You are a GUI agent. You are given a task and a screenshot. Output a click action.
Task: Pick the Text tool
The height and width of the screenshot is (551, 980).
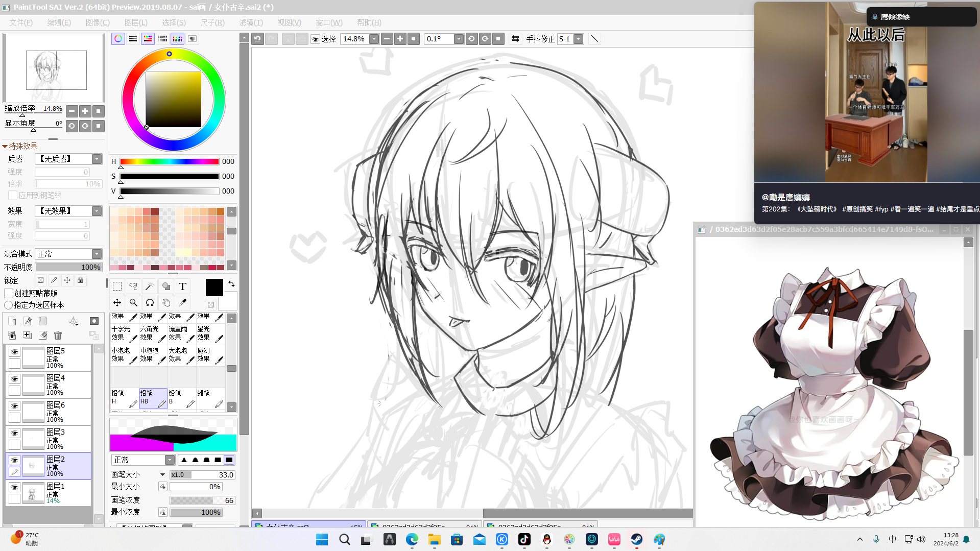pyautogui.click(x=182, y=286)
